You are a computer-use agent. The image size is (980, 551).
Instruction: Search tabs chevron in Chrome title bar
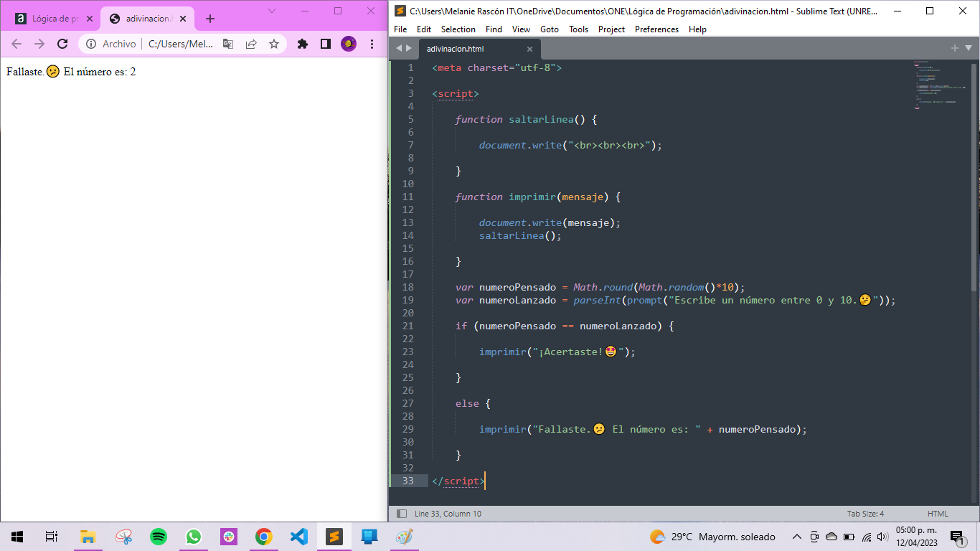point(272,11)
